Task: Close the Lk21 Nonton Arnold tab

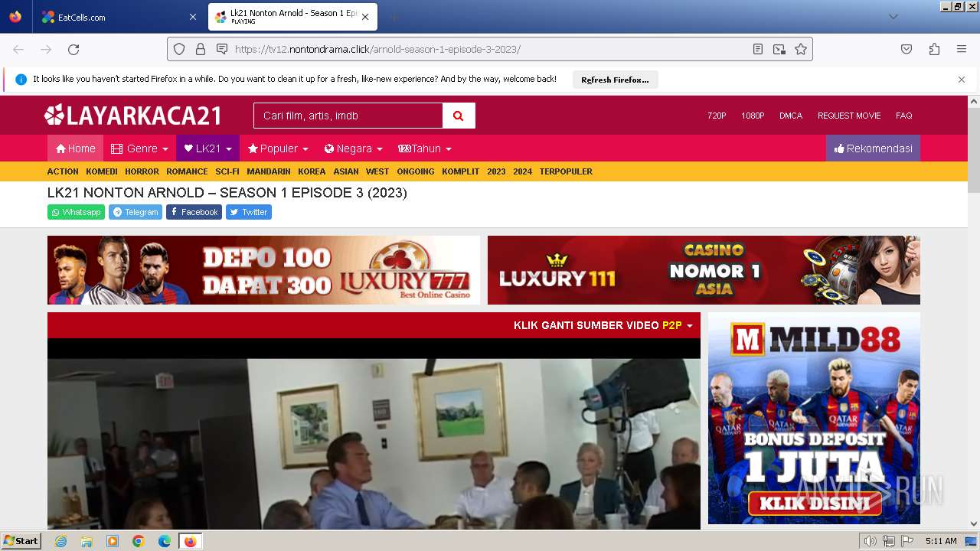Action: click(365, 17)
